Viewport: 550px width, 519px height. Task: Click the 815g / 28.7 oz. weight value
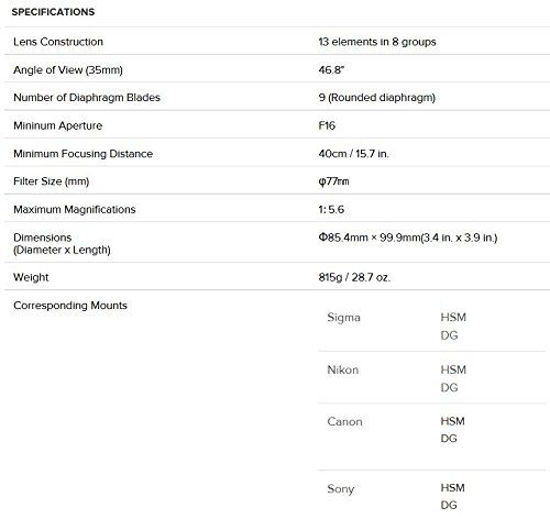(354, 277)
